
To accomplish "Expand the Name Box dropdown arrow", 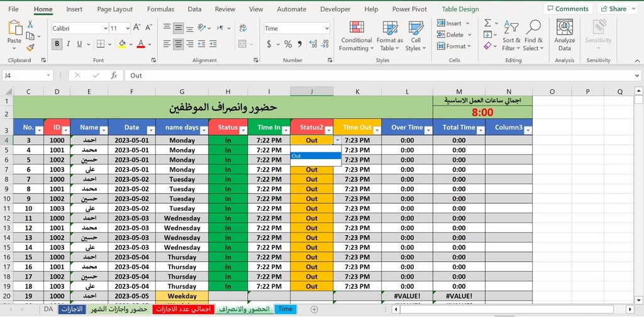I will [49, 75].
